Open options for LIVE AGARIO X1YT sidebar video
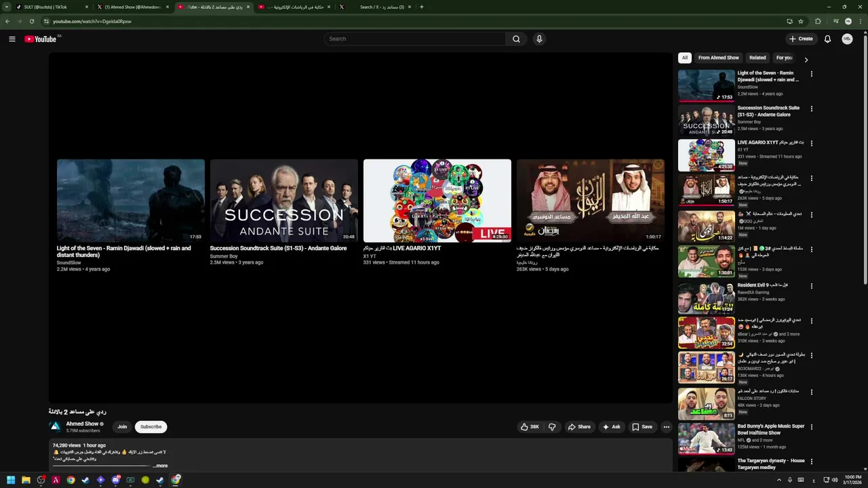Viewport: 868px width, 488px height. click(811, 144)
